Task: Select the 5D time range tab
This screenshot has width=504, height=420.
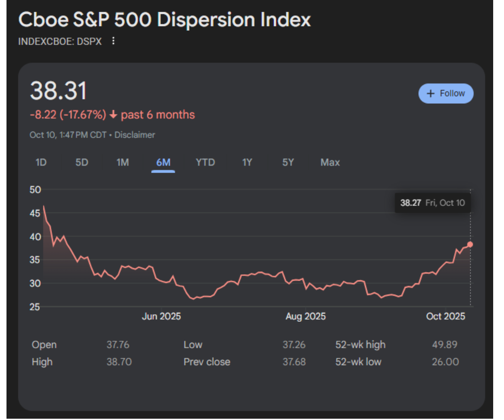Action: [82, 163]
